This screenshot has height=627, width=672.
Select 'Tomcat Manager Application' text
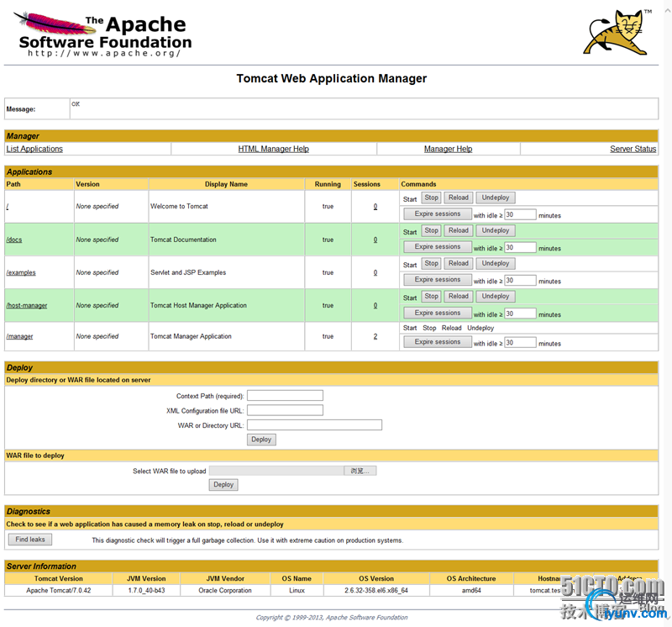[191, 337]
